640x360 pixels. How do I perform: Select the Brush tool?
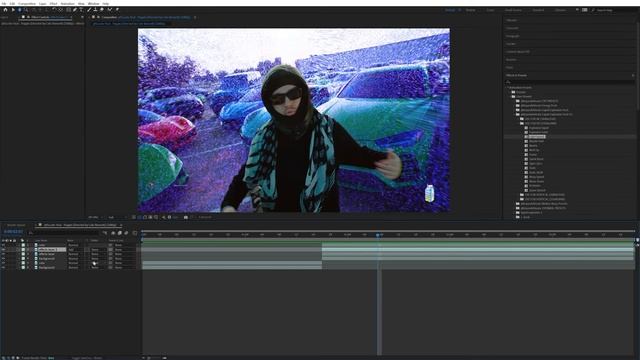click(89, 9)
